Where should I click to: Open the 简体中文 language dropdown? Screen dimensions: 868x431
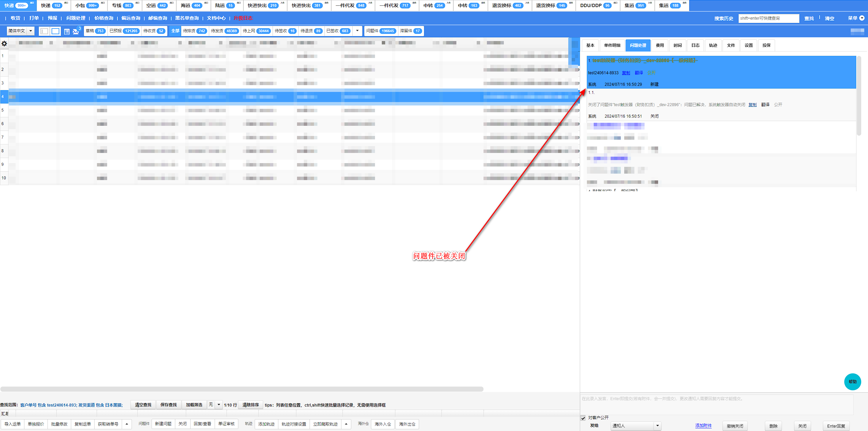point(21,31)
